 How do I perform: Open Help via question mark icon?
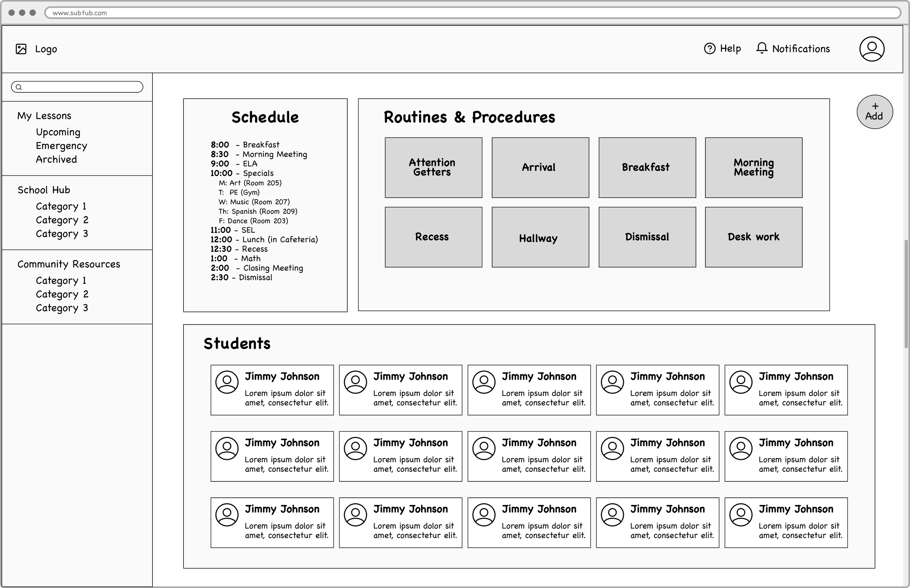click(709, 48)
